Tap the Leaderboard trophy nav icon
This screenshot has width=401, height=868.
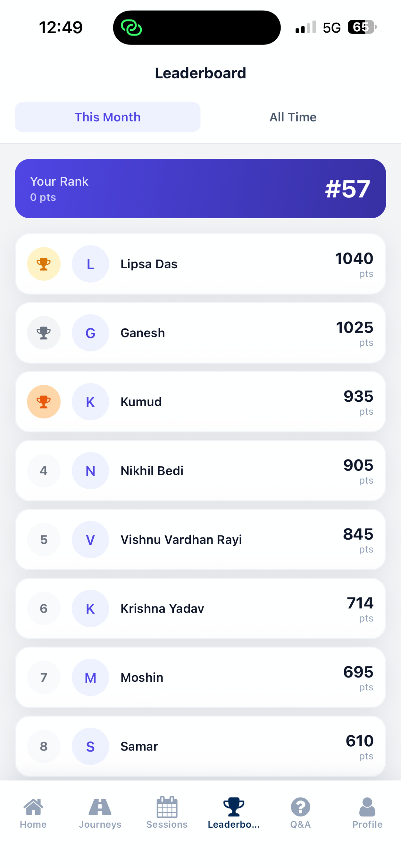pos(233,807)
